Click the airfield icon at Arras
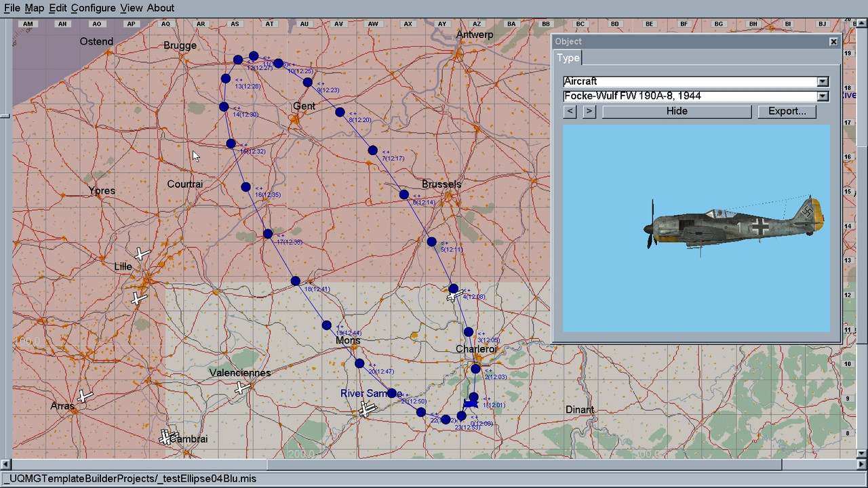The height and width of the screenshot is (488, 868). [x=84, y=396]
